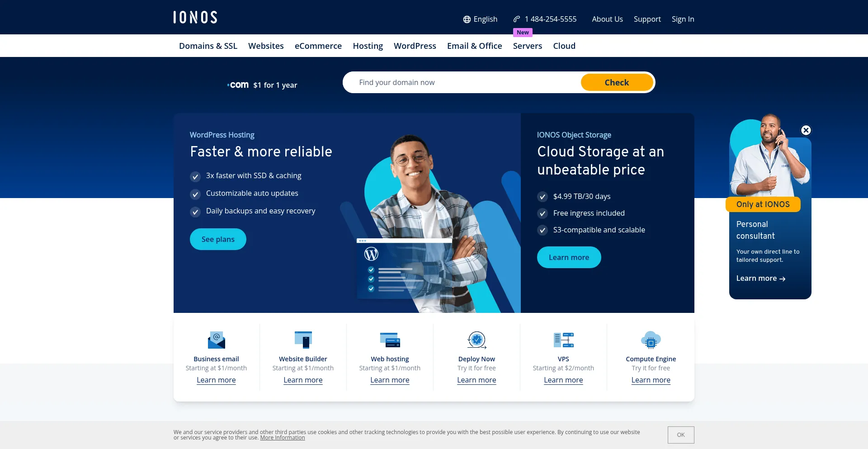
Task: Expand the Hosting navigation menu
Action: point(368,46)
